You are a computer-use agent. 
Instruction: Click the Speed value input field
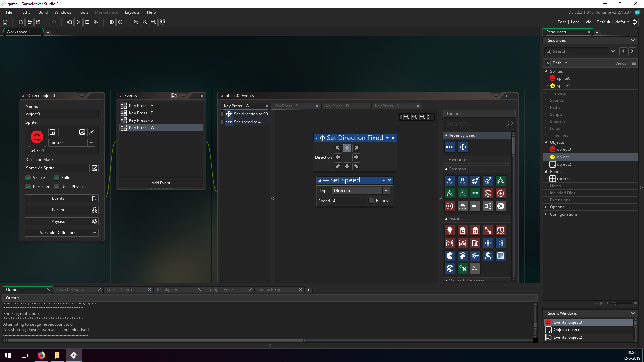pyautogui.click(x=348, y=201)
